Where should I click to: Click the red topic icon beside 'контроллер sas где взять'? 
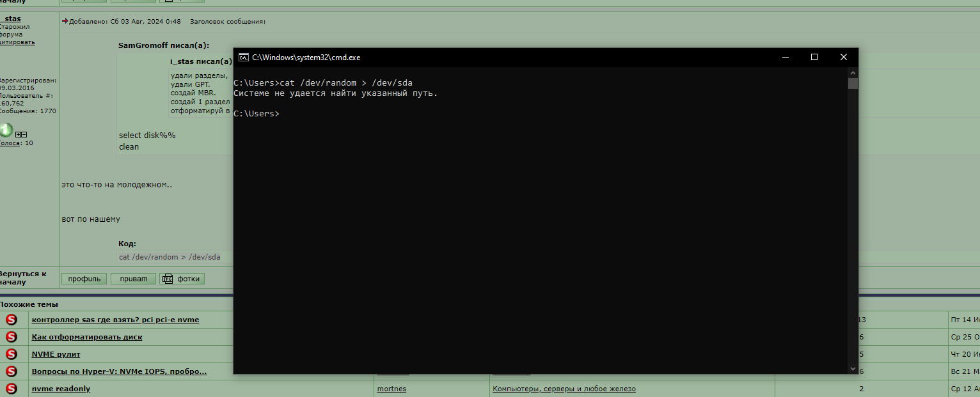click(12, 320)
